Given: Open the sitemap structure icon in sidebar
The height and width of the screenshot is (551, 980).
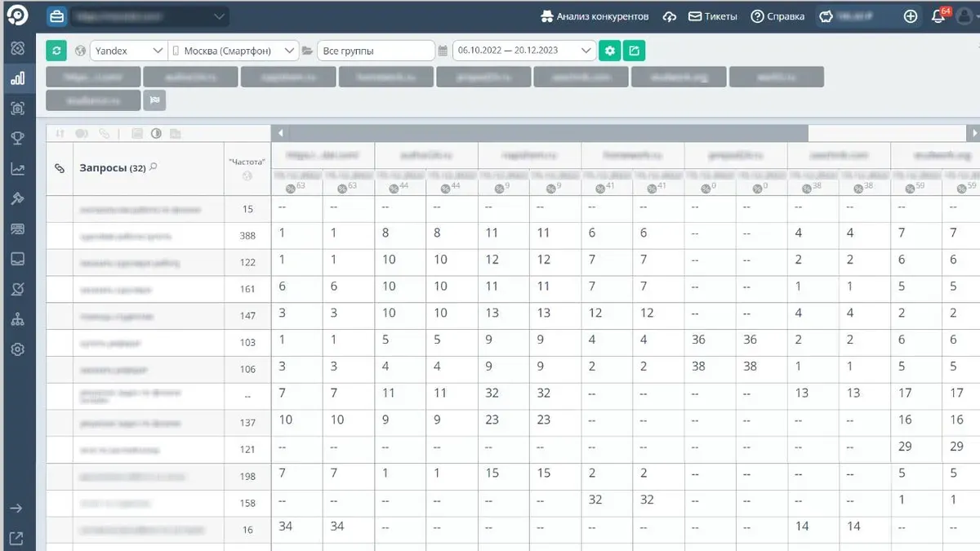Looking at the screenshot, I should (x=18, y=319).
